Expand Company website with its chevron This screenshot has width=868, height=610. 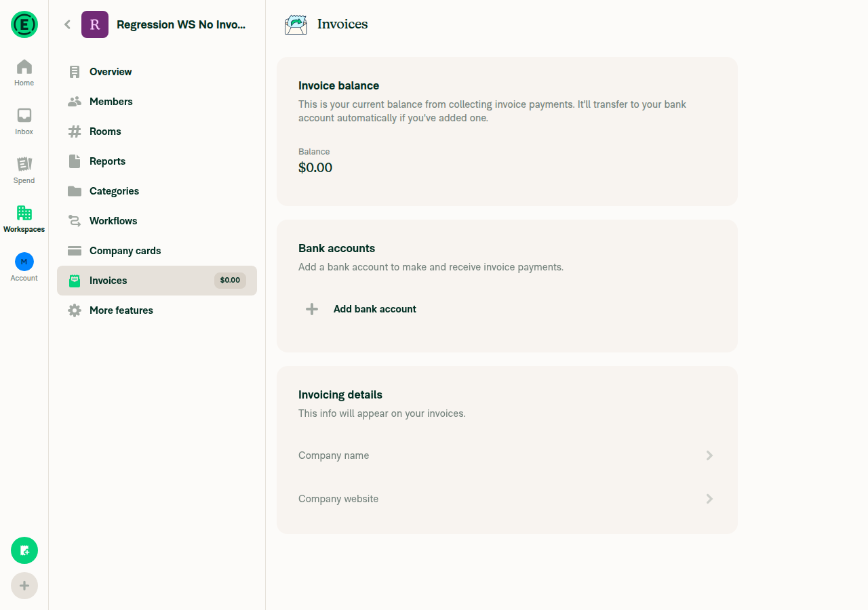(x=709, y=499)
